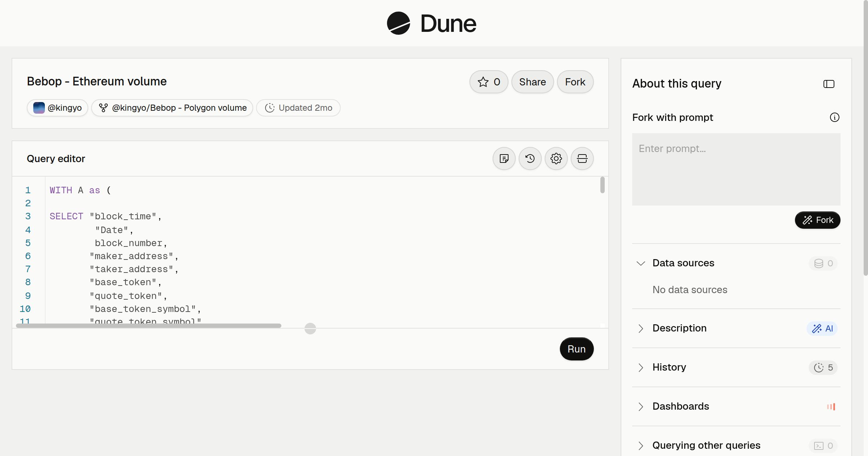Screen dimensions: 868x456
Task: Click the black Fork with prompt button
Action: coord(818,220)
